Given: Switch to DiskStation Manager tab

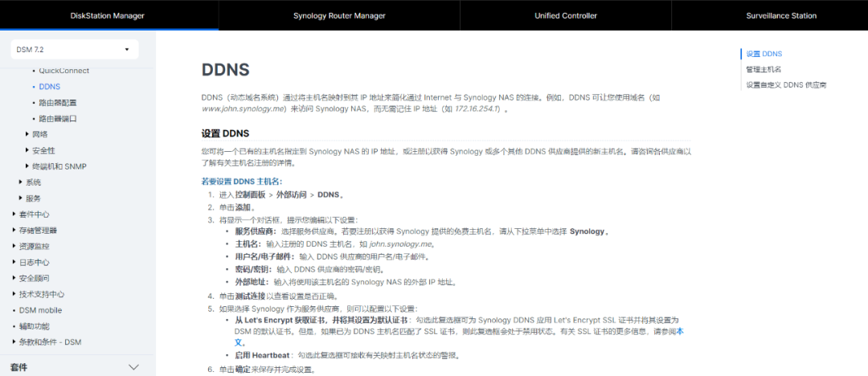Looking at the screenshot, I should [108, 15].
